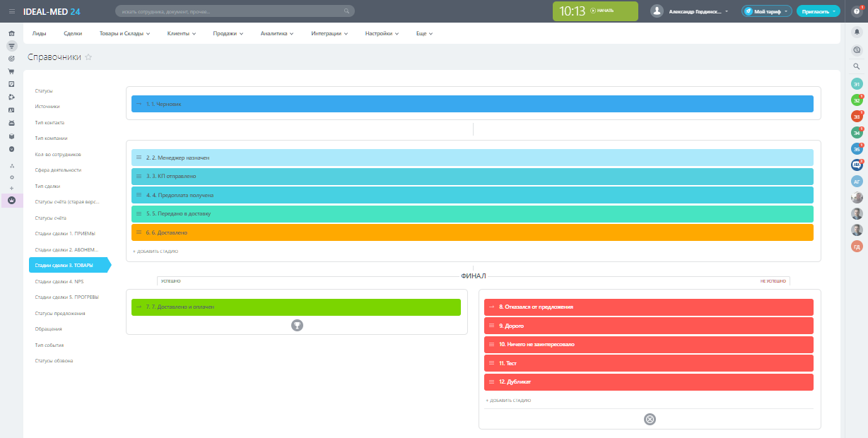Grab the handle of Менеджер назначен stage
Viewport: 868px width, 438px height.
139,158
